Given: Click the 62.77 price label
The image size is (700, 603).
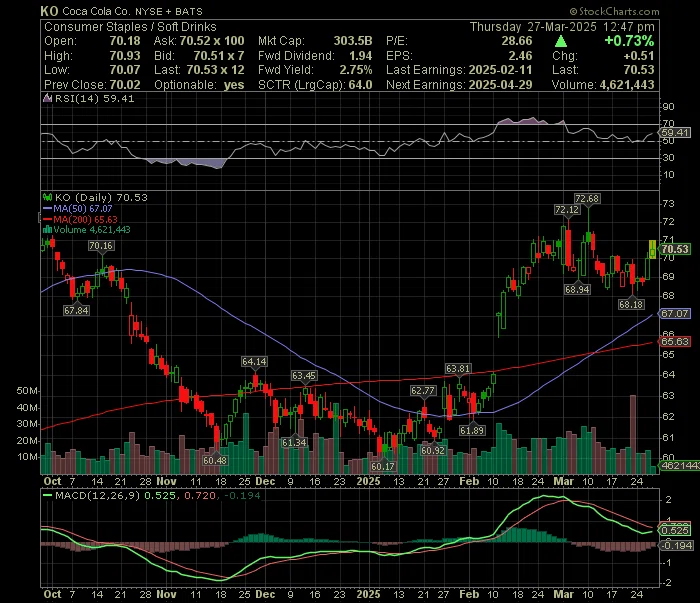Looking at the screenshot, I should pyautogui.click(x=423, y=391).
